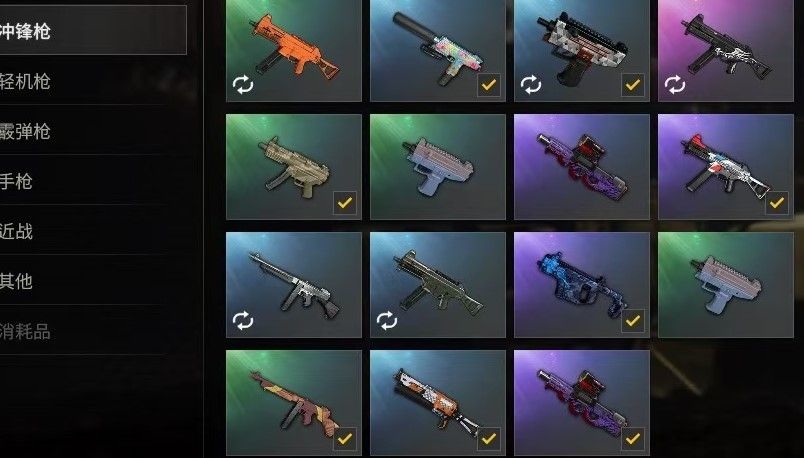Viewport: 804px width, 458px height.
Task: Select the plain gray UZI in second row
Action: point(438,167)
